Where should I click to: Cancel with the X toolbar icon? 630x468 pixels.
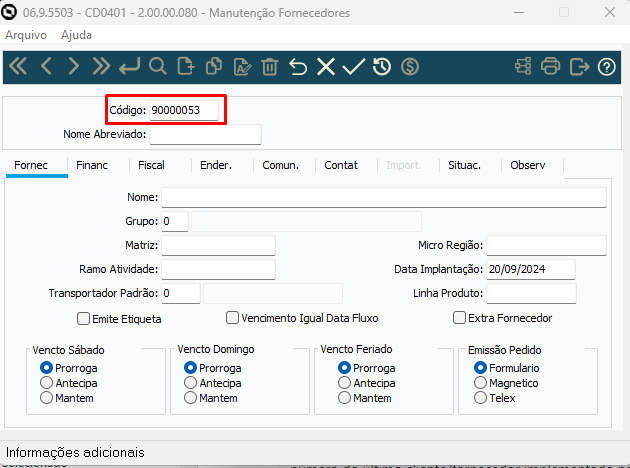(x=326, y=66)
